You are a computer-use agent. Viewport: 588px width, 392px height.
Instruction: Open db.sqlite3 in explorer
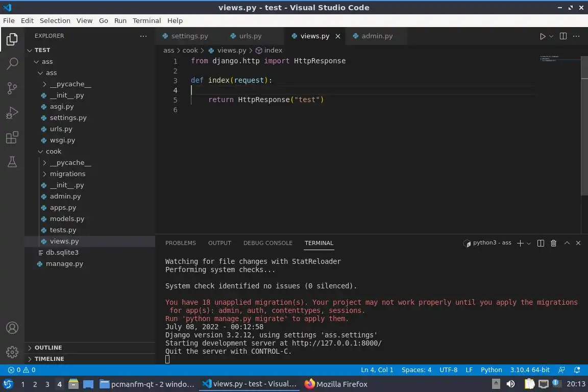tap(90, 253)
